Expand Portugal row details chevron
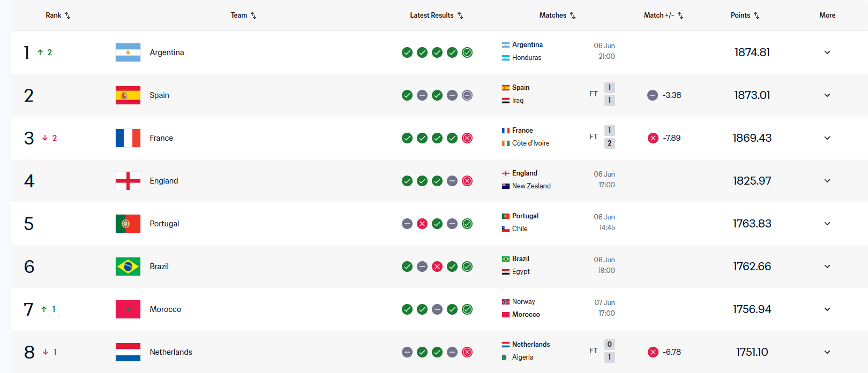 (827, 224)
